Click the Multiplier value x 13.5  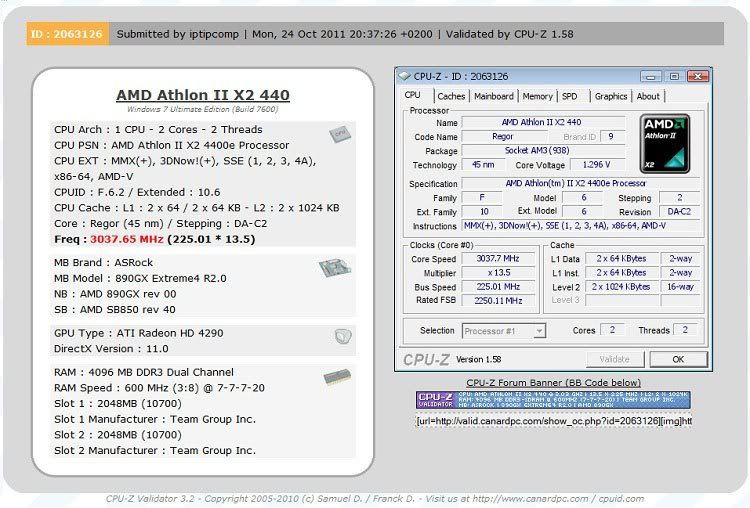(x=498, y=273)
